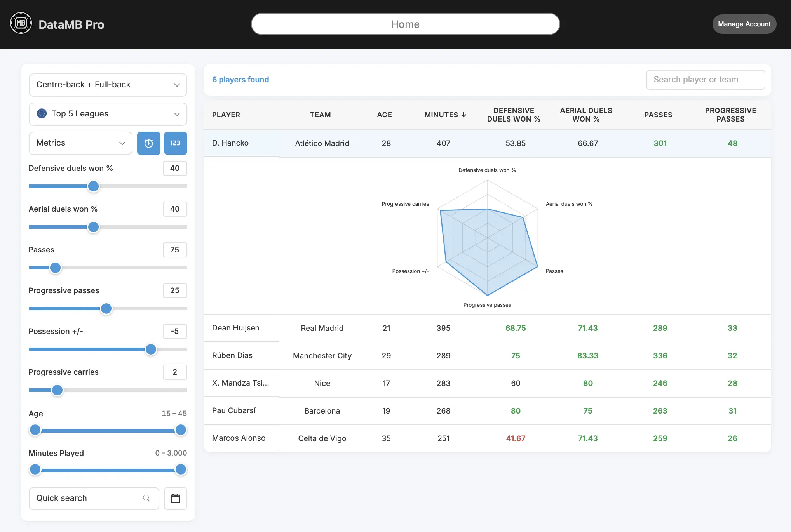Click the Aerial duels won % slider handle
The width and height of the screenshot is (791, 532).
(93, 227)
